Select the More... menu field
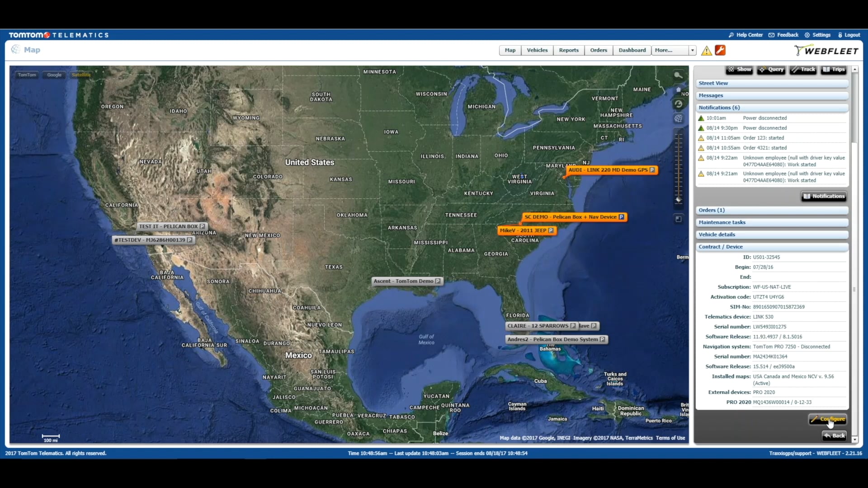Image resolution: width=868 pixels, height=488 pixels. [x=670, y=50]
